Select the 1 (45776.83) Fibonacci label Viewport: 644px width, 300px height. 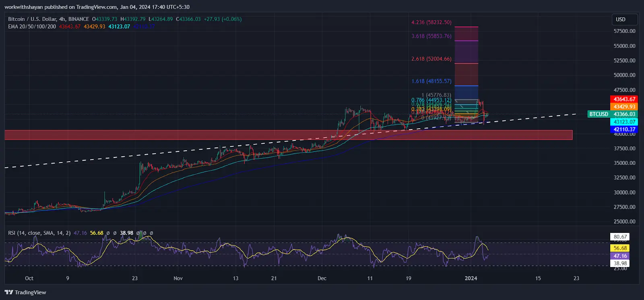coord(436,95)
